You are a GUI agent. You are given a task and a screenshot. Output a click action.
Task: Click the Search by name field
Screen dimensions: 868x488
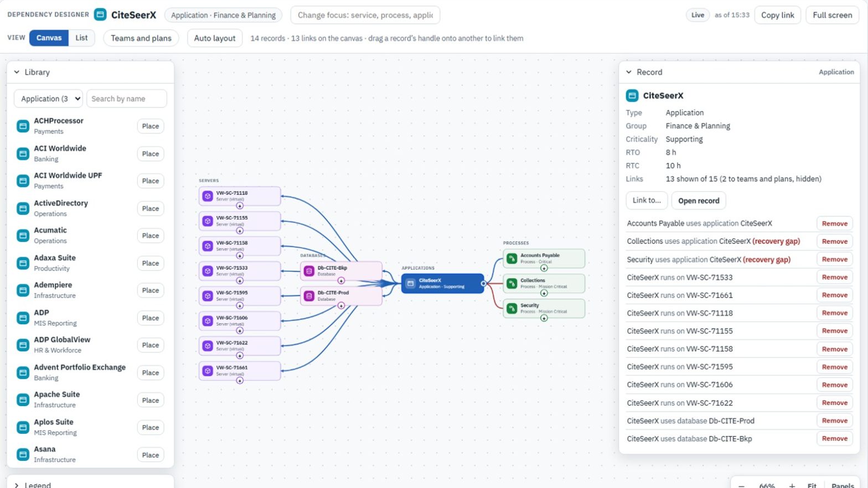click(127, 98)
